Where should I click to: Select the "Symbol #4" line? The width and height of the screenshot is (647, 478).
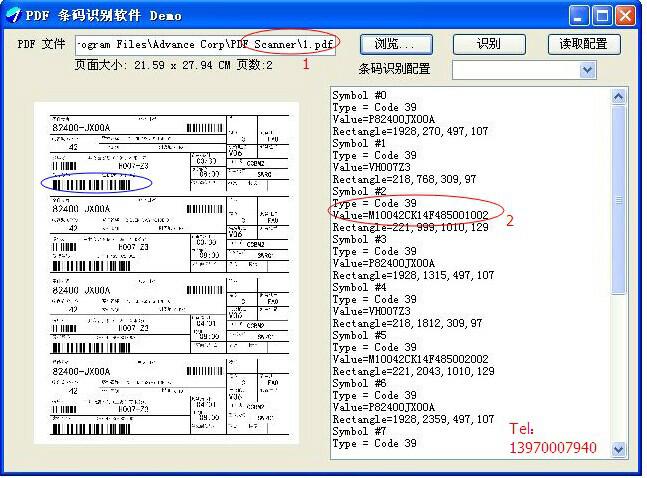pyautogui.click(x=359, y=287)
